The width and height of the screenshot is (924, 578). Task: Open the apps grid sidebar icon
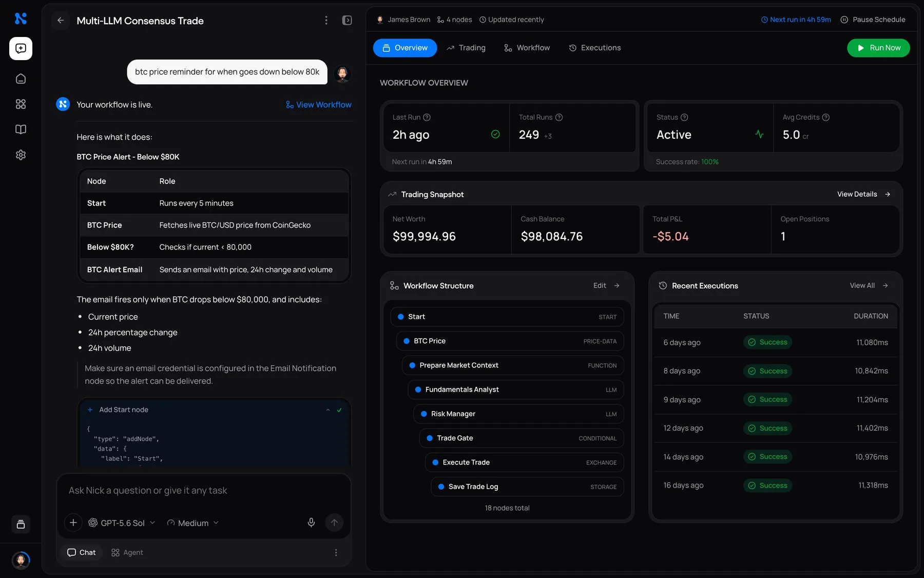click(21, 104)
